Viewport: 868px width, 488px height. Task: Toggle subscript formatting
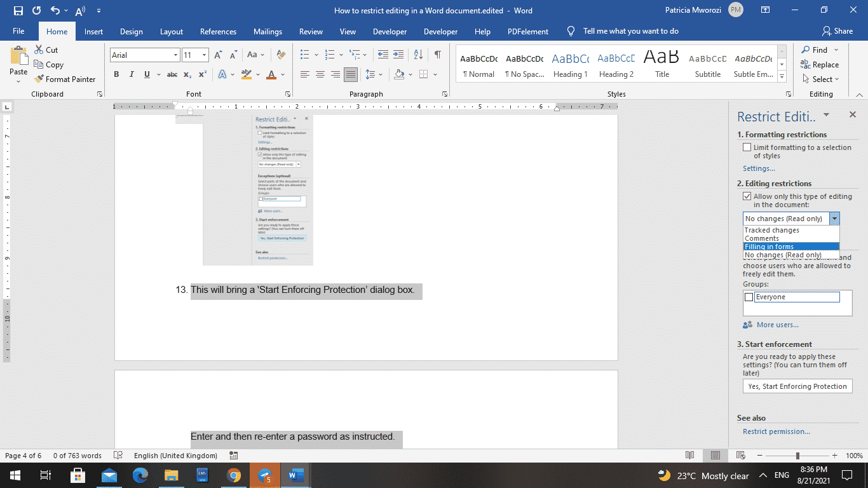pos(188,74)
